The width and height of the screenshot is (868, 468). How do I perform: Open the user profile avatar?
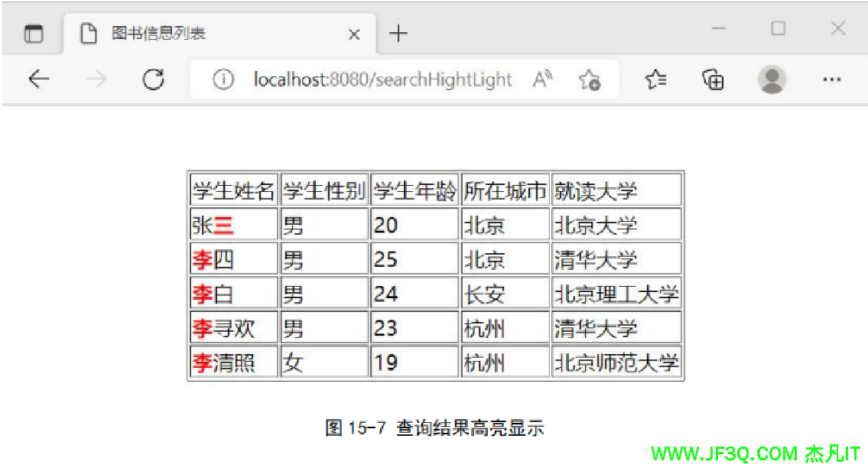772,79
